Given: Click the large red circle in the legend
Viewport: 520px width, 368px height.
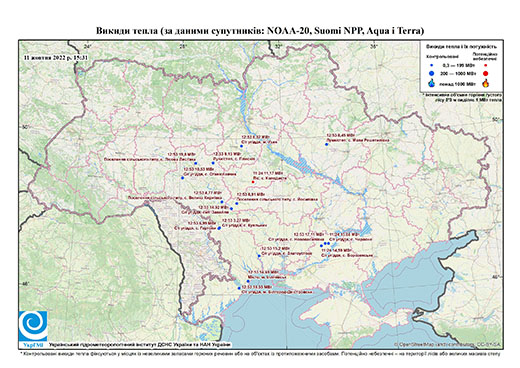Looking at the screenshot, I should 485,74.
